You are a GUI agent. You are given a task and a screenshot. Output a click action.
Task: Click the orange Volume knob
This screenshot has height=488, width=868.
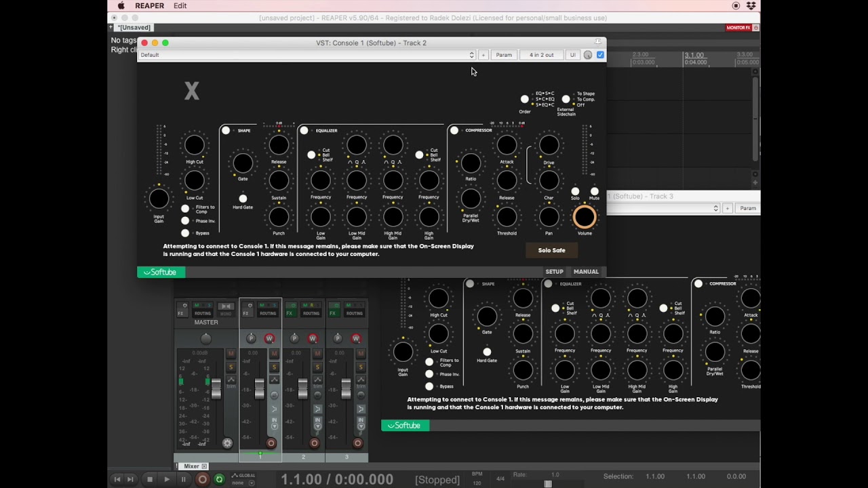[585, 217]
